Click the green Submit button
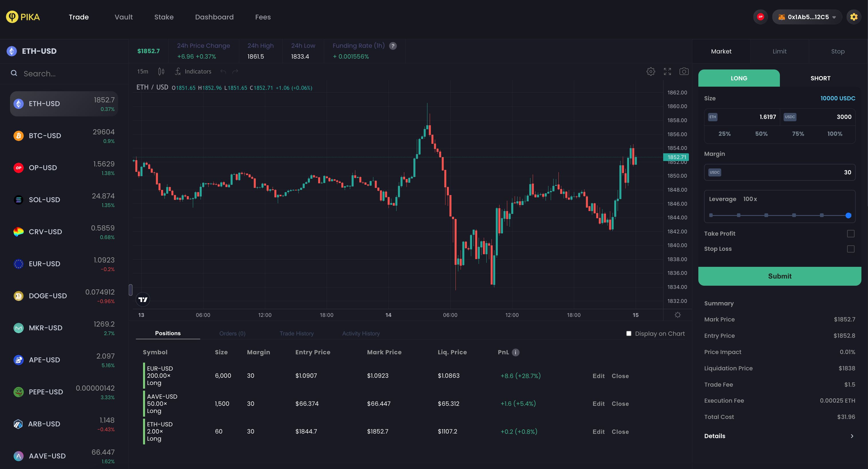Image resolution: width=868 pixels, height=469 pixels. click(779, 276)
